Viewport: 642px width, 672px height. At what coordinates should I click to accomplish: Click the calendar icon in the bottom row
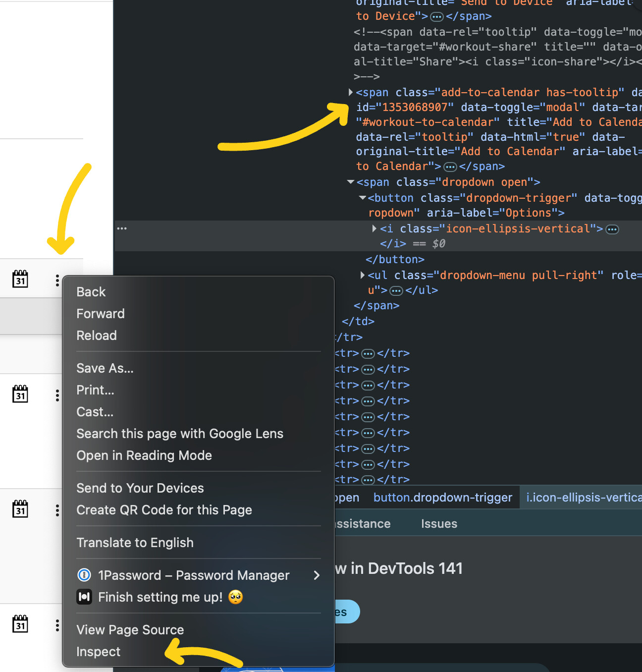pyautogui.click(x=20, y=624)
